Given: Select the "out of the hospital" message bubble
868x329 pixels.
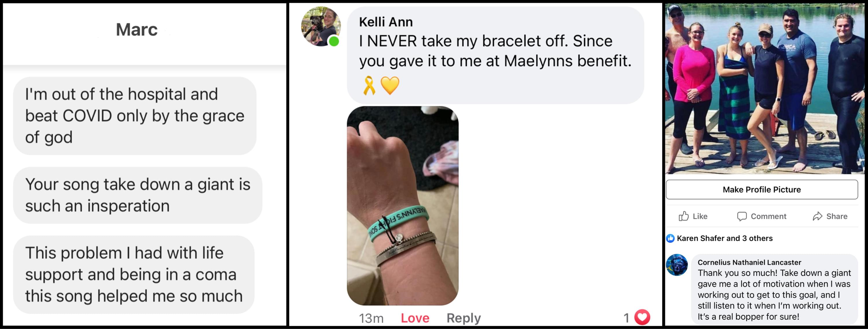Looking at the screenshot, I should (x=135, y=116).
